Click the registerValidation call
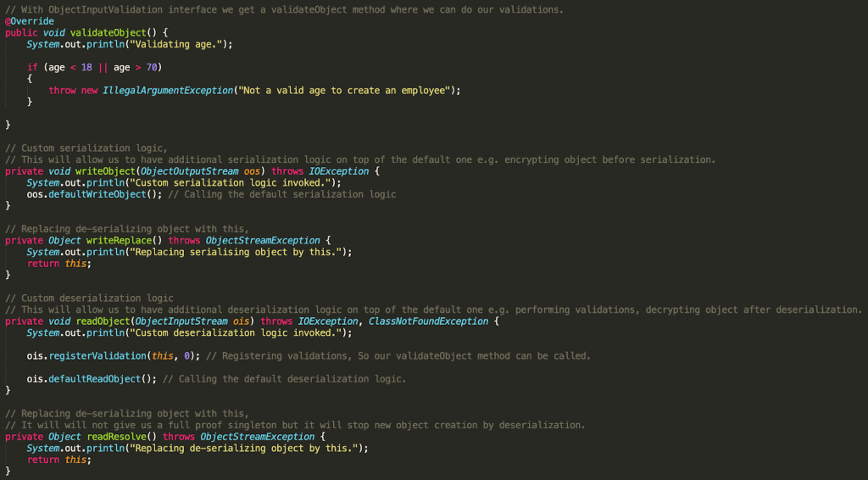The width and height of the screenshot is (868, 480). 97,356
